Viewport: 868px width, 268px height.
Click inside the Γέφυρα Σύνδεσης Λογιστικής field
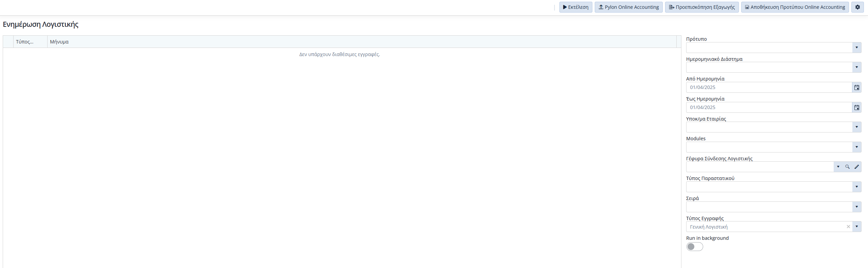760,167
